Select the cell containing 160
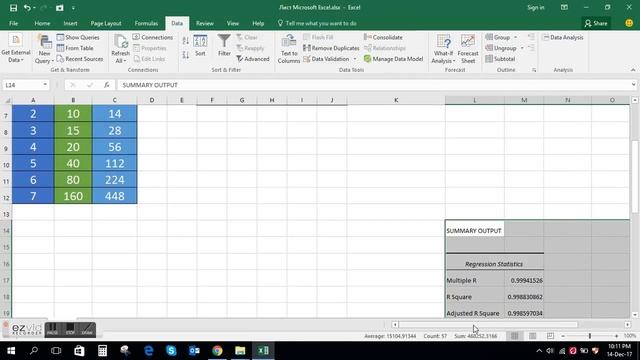The height and width of the screenshot is (360, 640). tap(73, 196)
